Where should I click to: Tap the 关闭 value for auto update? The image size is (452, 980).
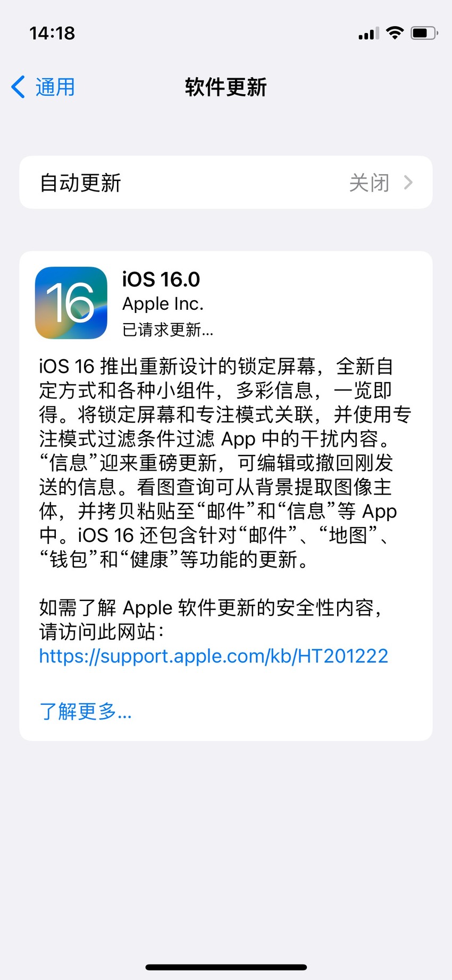[369, 183]
